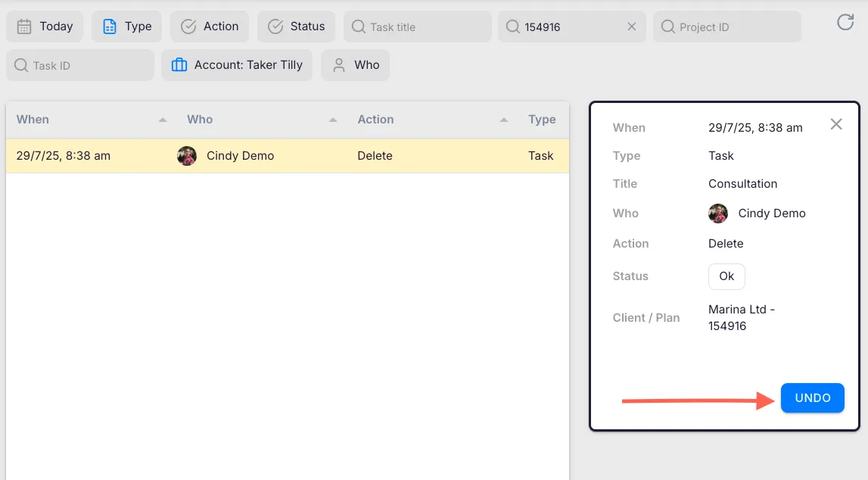The height and width of the screenshot is (480, 868).
Task: Clear the 154916 search field
Action: click(631, 26)
